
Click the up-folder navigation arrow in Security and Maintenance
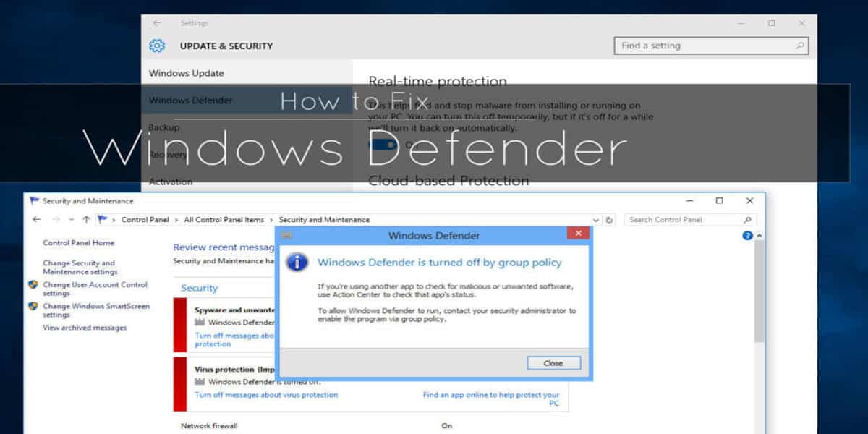click(85, 219)
